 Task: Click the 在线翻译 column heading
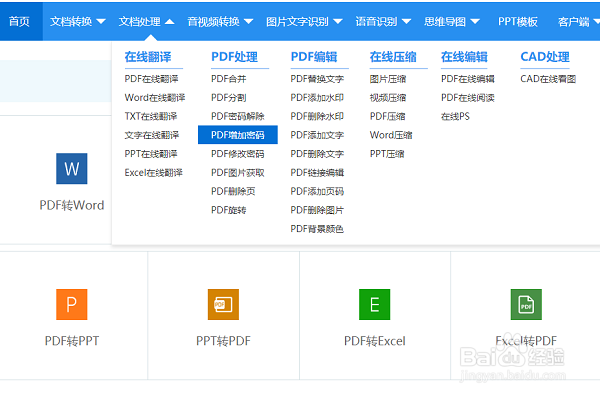tap(148, 57)
